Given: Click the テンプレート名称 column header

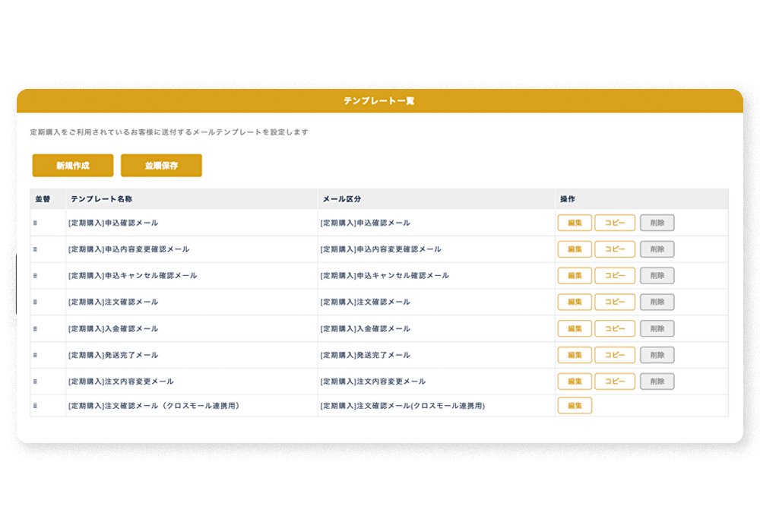Looking at the screenshot, I should [102, 199].
